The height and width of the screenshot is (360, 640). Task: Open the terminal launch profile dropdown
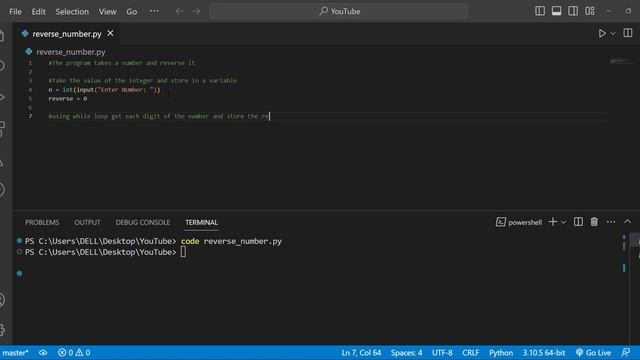563,222
